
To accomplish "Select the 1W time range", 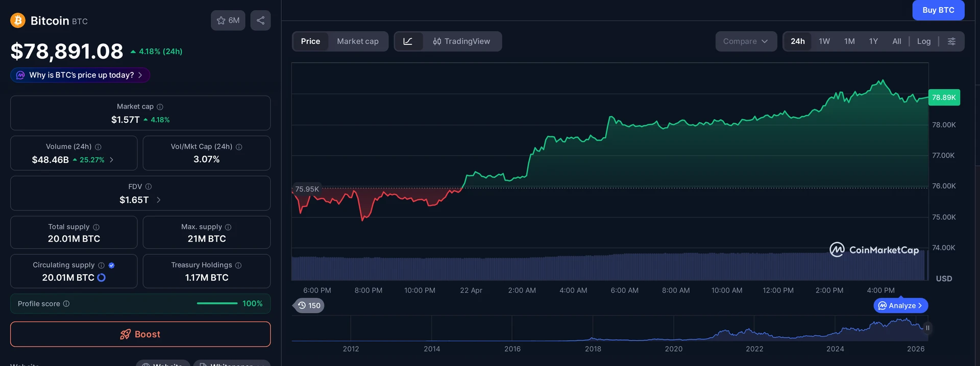I will 824,41.
